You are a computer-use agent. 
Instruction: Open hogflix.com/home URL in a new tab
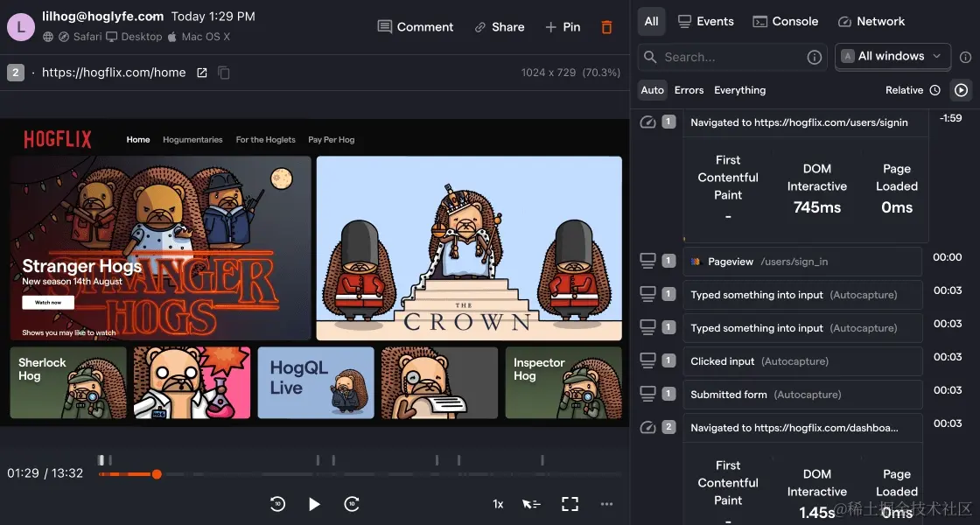coord(202,73)
